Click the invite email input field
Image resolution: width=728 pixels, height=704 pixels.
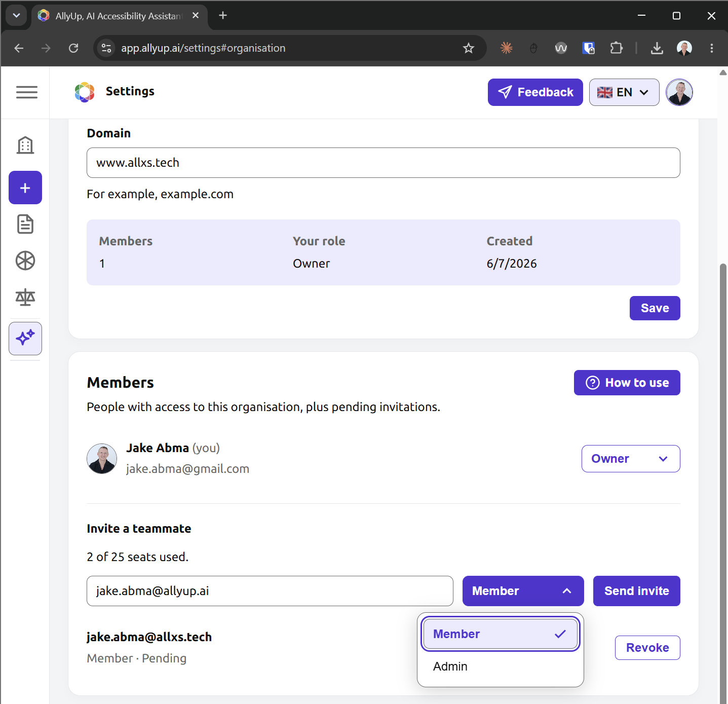click(x=270, y=591)
